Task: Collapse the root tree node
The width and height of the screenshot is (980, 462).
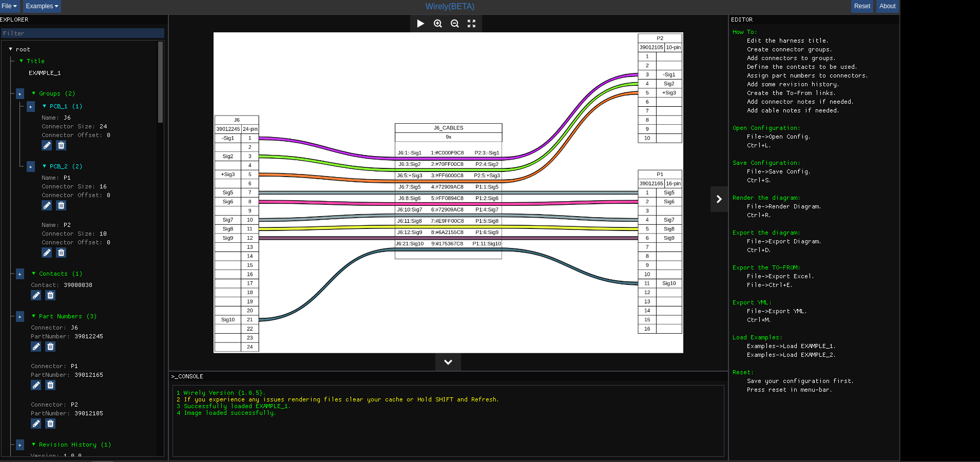Action: coord(10,49)
